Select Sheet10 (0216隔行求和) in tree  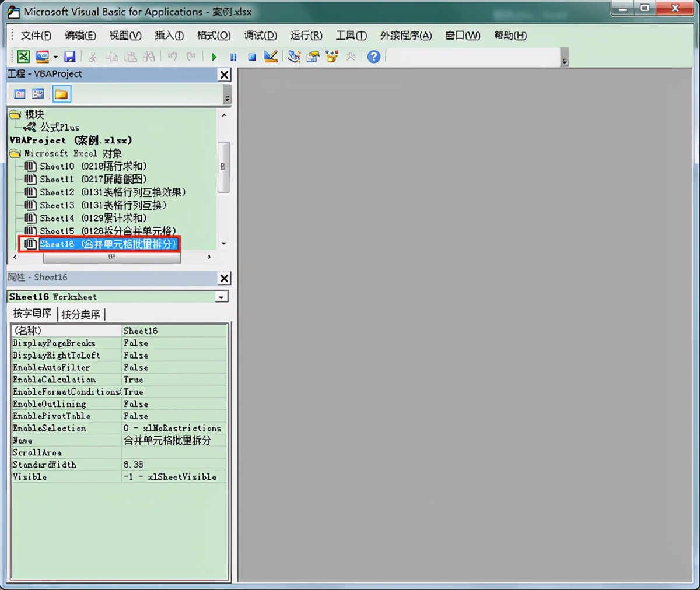coord(93,166)
